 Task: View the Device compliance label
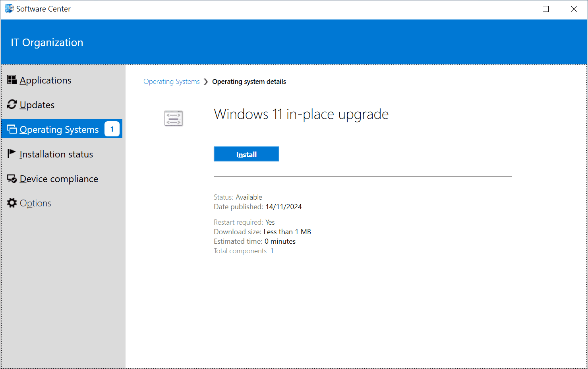tap(59, 179)
